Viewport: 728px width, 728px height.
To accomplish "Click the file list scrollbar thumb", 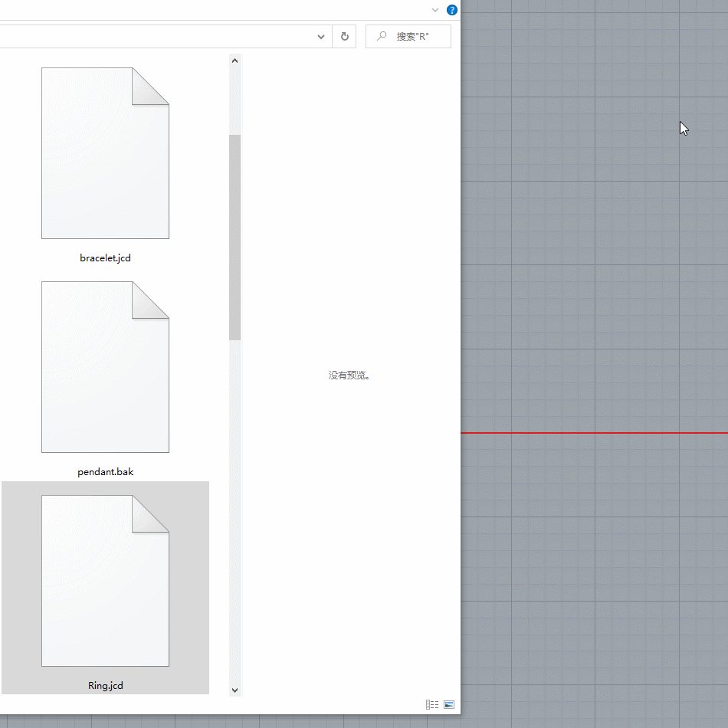I will [x=234, y=238].
